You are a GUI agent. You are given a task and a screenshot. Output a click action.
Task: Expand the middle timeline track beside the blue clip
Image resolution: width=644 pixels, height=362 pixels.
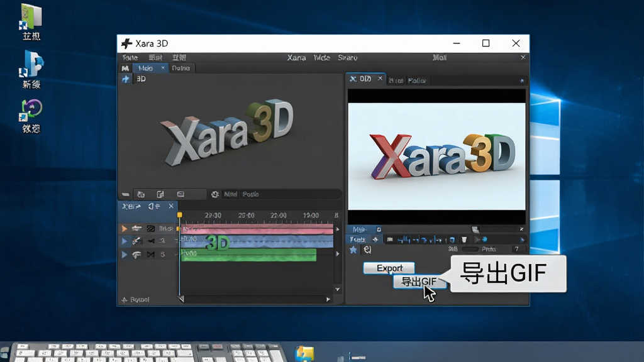pos(124,241)
